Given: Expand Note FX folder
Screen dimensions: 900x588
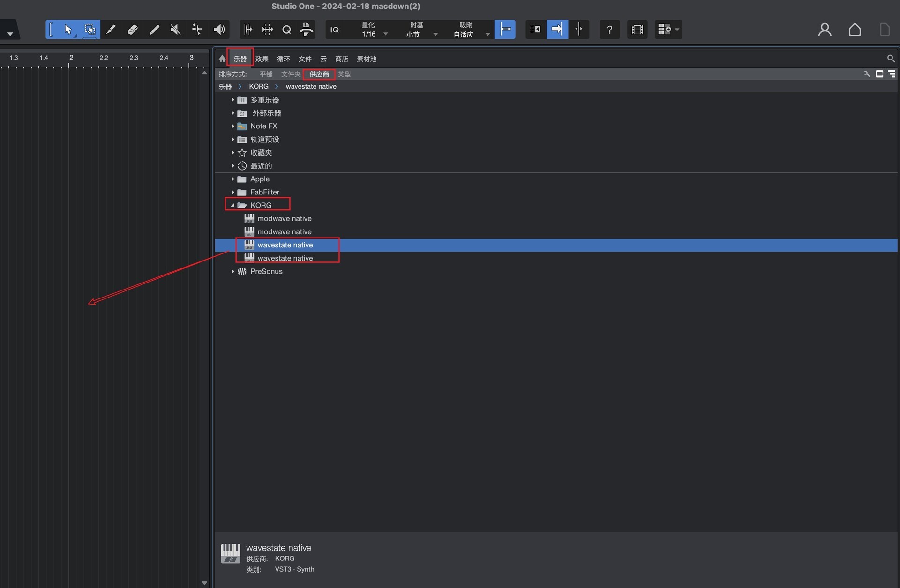Looking at the screenshot, I should tap(232, 126).
